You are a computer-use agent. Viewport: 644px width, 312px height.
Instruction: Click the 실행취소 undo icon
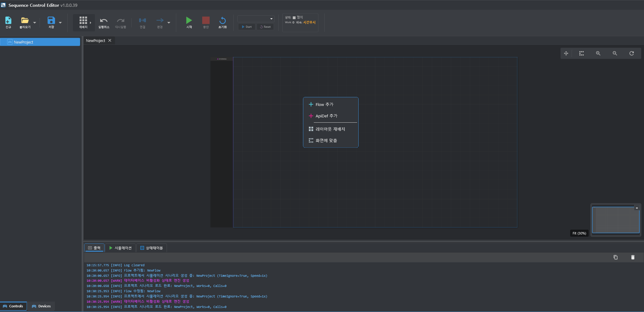(x=104, y=21)
